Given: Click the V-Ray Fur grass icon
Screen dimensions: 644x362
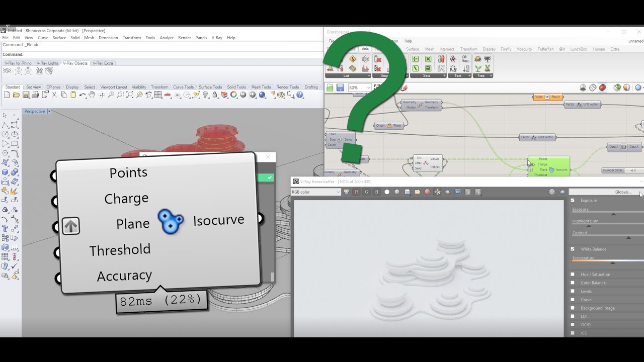Looking at the screenshot, I should [39, 71].
